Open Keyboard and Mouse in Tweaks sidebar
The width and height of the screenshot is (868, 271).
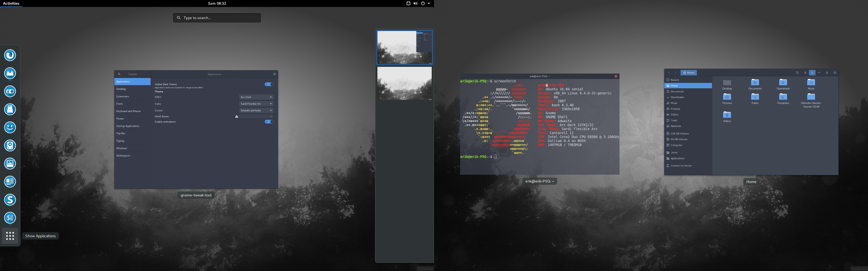(x=132, y=111)
